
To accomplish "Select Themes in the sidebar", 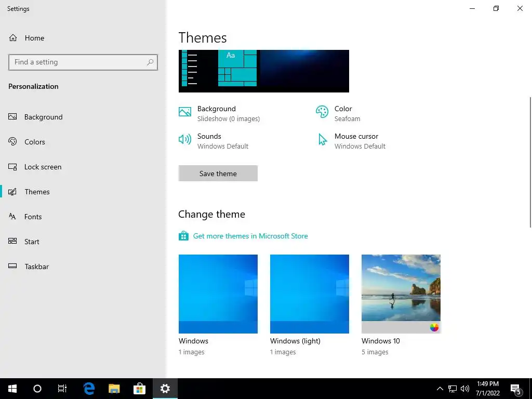I will pyautogui.click(x=83, y=192).
